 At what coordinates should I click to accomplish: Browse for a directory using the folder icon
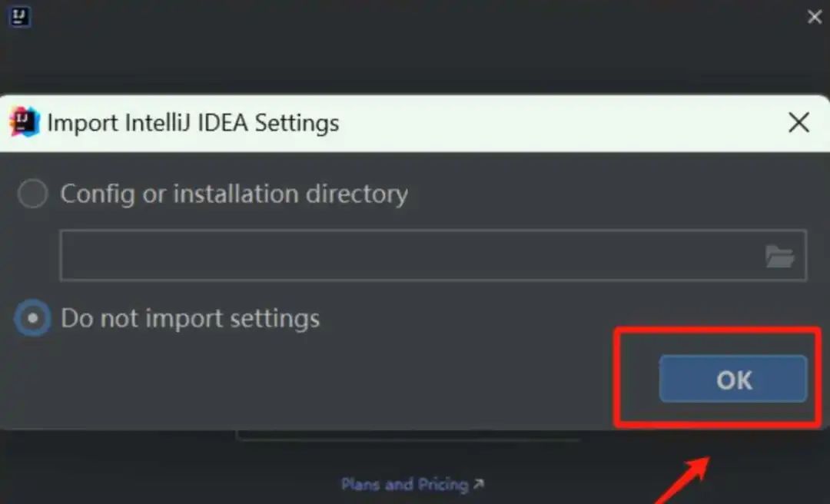click(780, 257)
